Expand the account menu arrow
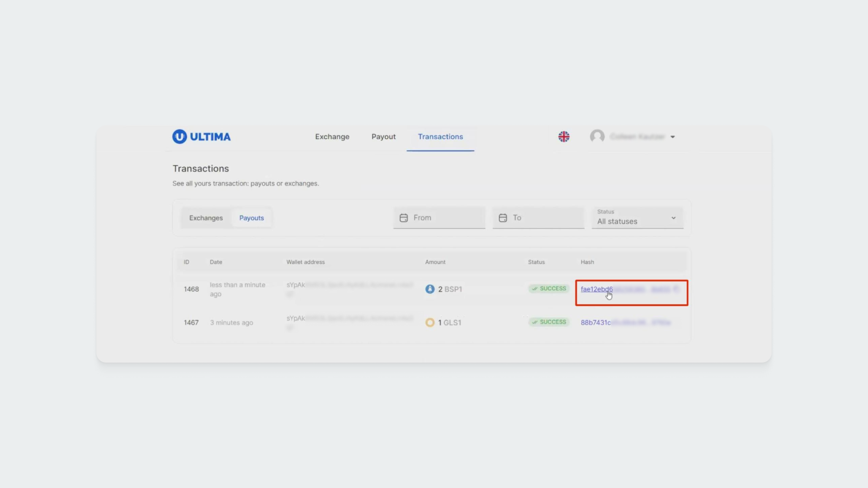 (673, 137)
